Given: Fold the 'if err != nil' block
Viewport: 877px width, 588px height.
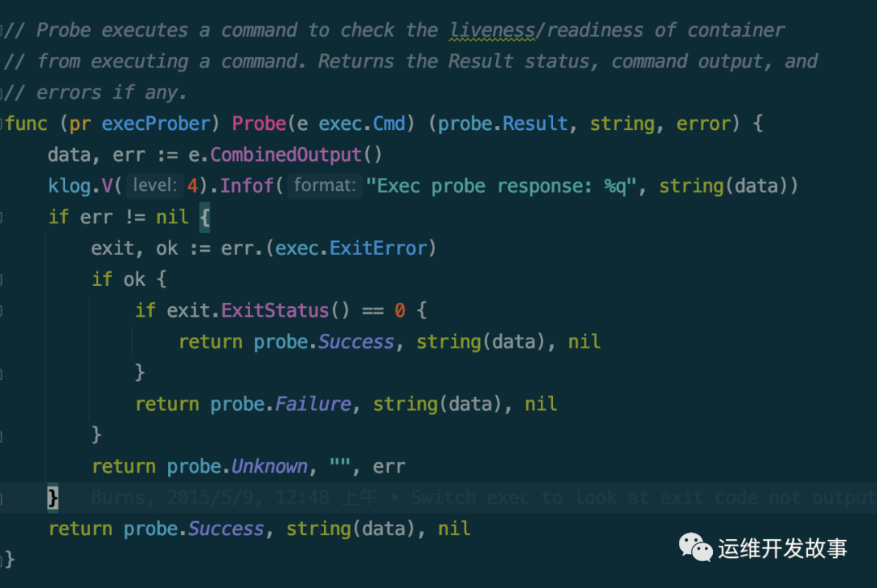Looking at the screenshot, I should (2, 218).
